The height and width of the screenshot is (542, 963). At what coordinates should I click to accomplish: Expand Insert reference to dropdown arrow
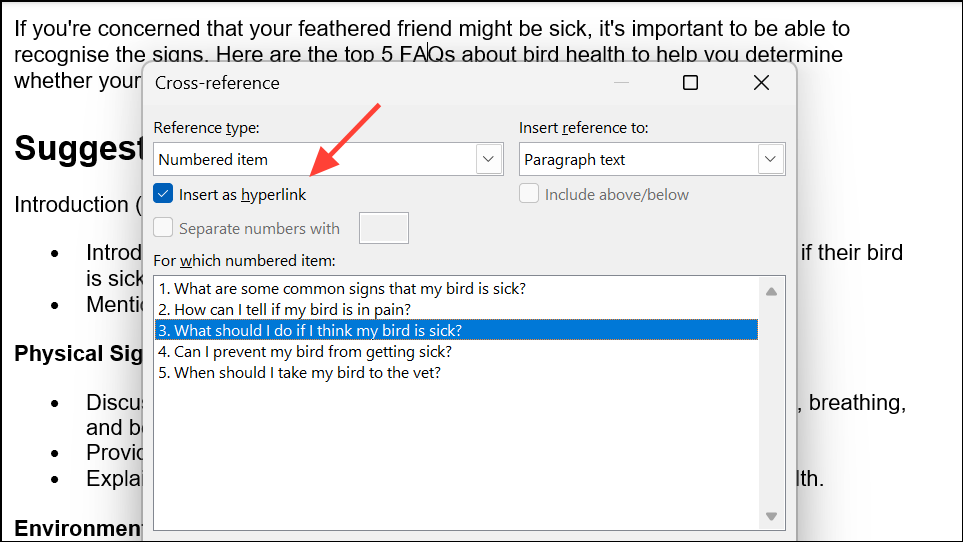tap(771, 159)
